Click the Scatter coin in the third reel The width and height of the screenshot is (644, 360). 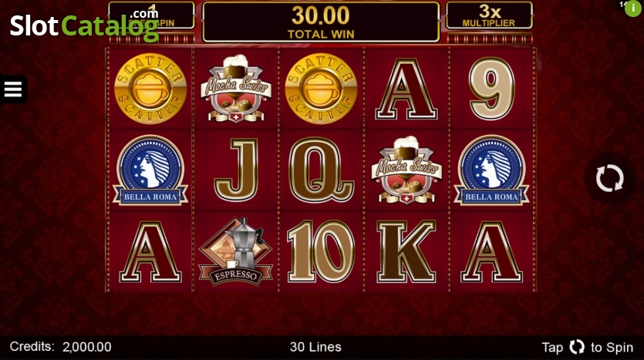(321, 88)
